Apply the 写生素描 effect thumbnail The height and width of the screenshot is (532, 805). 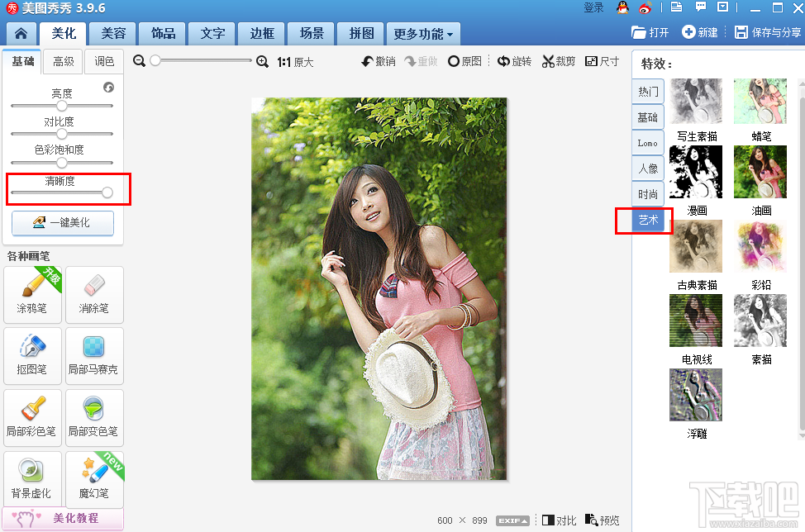[x=696, y=101]
